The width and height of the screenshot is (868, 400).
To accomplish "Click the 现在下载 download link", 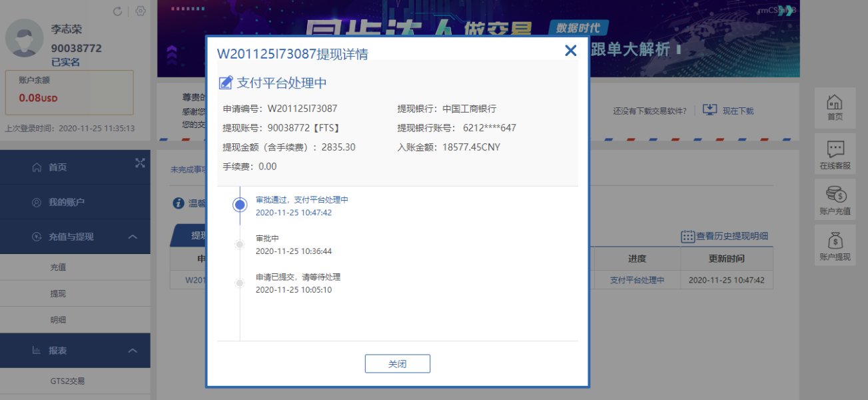I will coord(738,111).
